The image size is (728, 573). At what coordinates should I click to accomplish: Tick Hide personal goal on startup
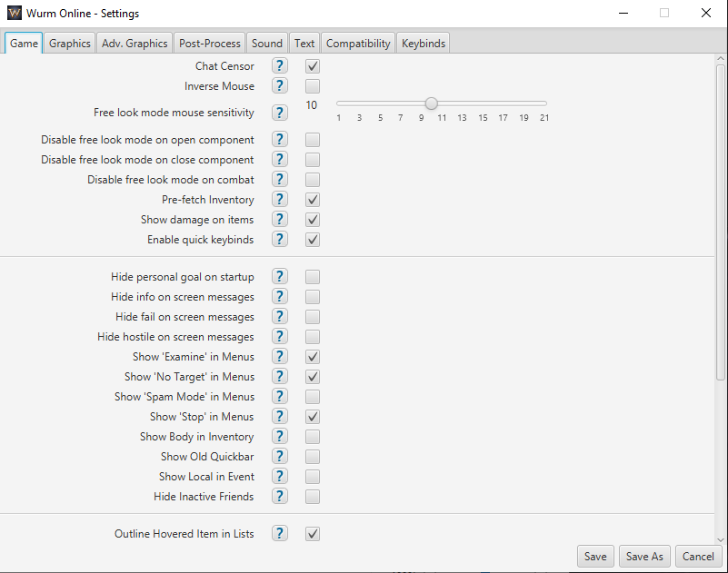tap(313, 277)
